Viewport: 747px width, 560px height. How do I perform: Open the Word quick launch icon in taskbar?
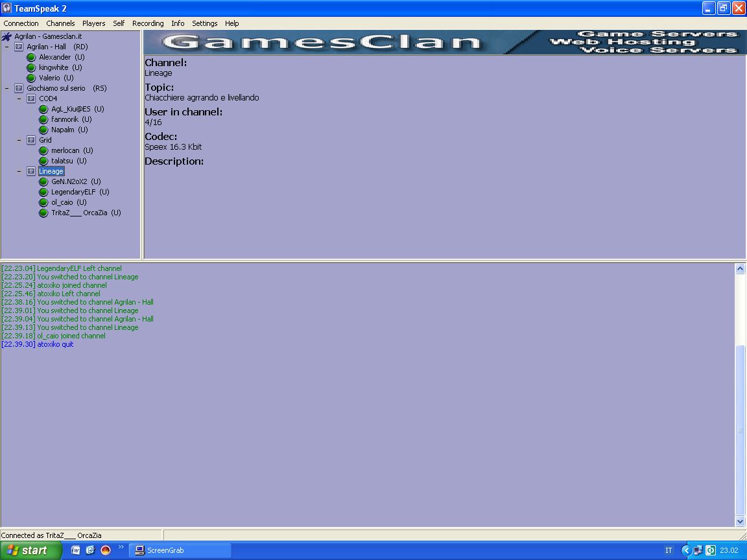point(76,550)
